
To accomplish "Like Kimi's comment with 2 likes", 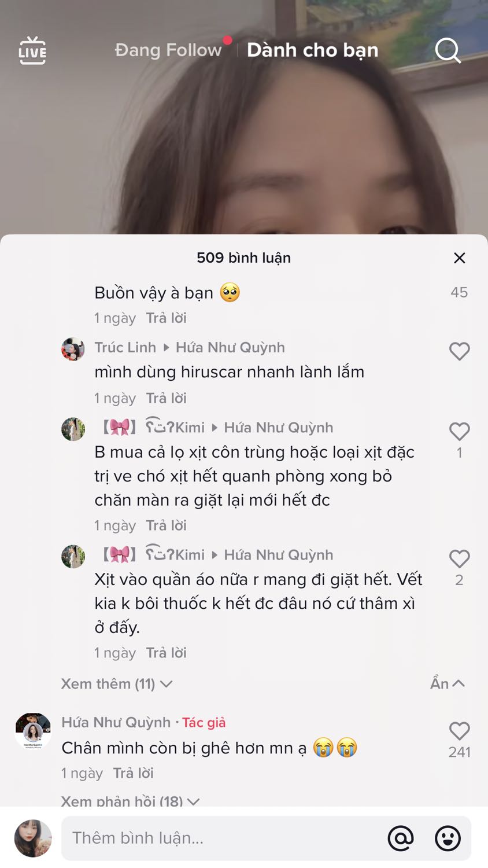I will click(460, 559).
